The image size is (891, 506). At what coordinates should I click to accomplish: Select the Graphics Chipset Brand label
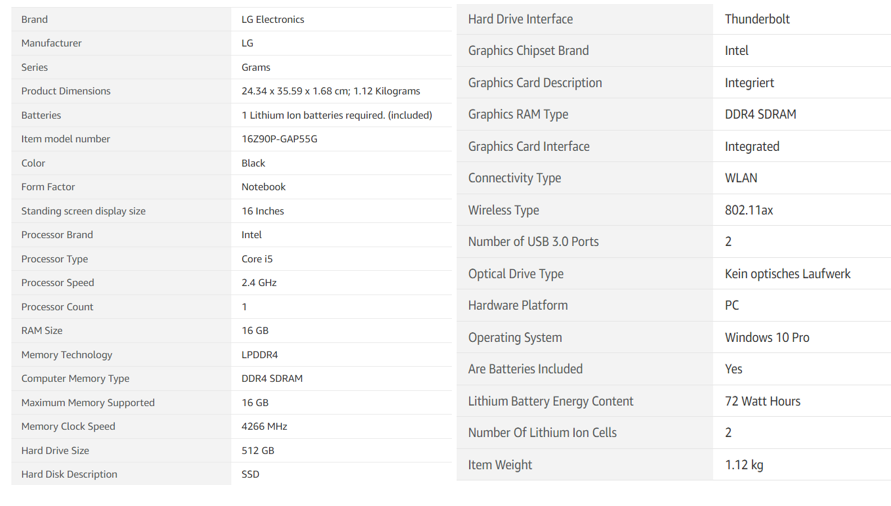pos(528,51)
